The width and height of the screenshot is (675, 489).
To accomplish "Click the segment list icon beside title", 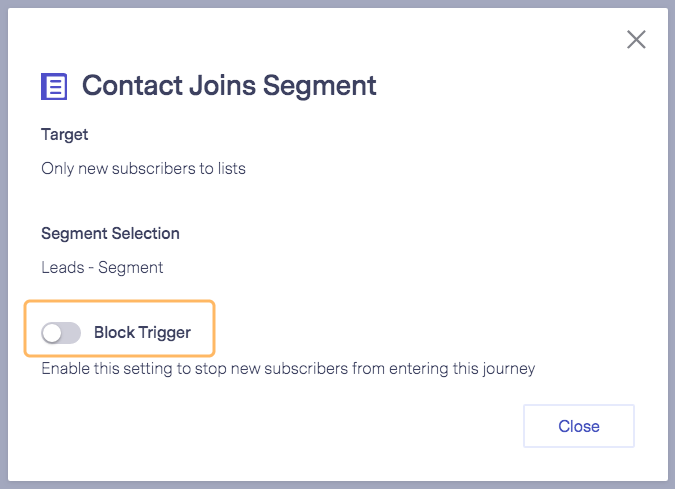I will (x=54, y=87).
